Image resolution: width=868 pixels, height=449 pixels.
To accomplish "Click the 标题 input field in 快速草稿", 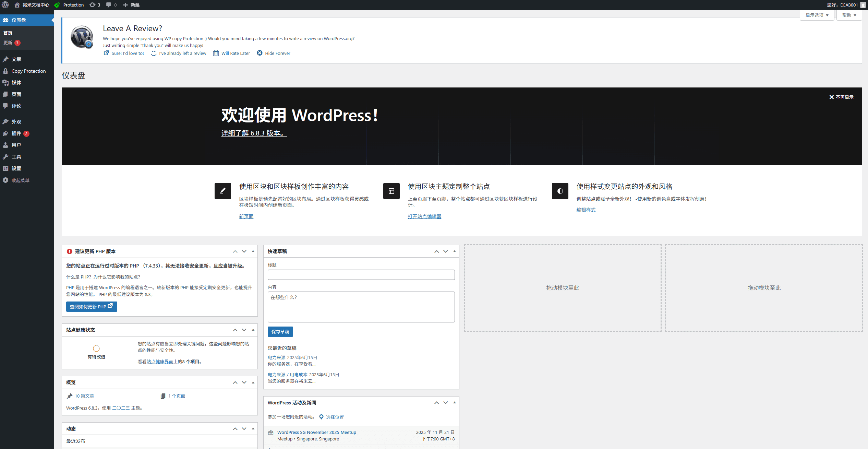I will pyautogui.click(x=361, y=275).
